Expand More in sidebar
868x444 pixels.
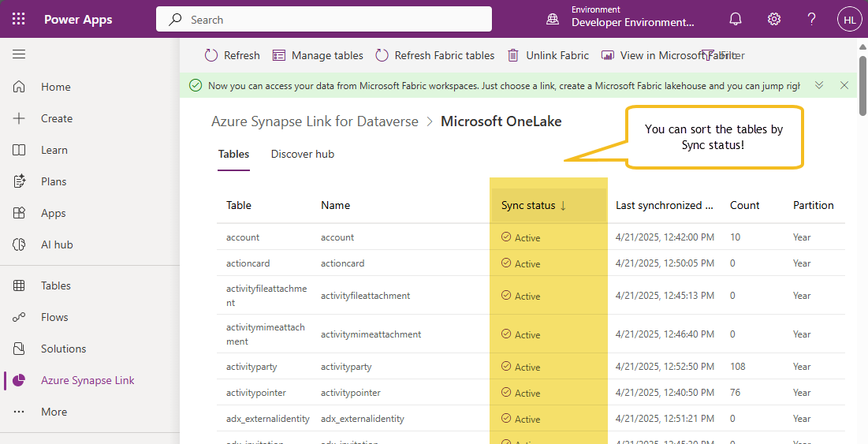54,412
